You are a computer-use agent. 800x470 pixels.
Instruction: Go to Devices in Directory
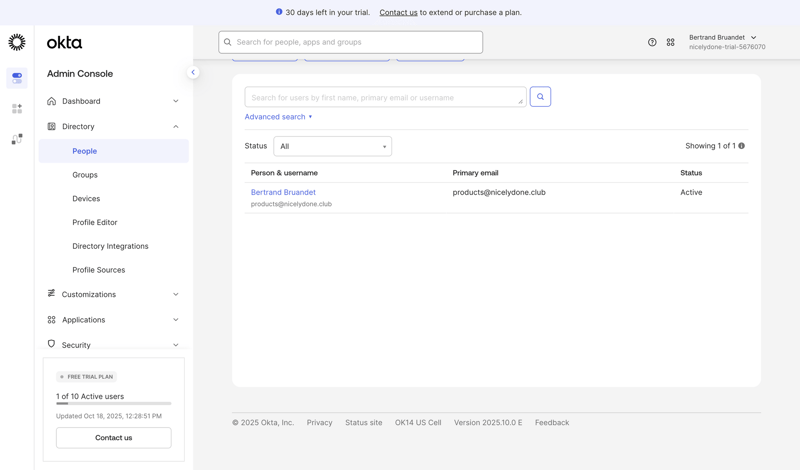(x=86, y=199)
